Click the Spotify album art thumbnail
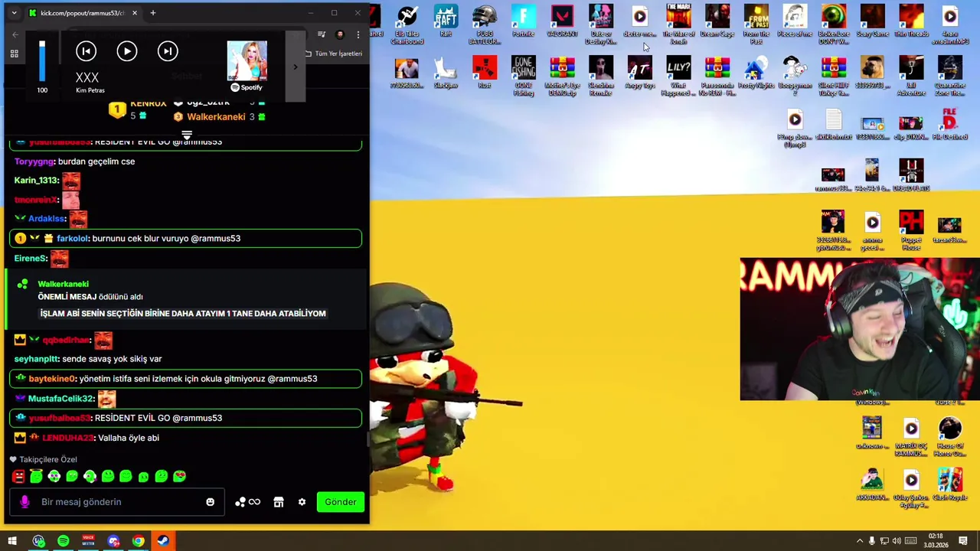Viewport: 980px width, 551px height. point(247,61)
